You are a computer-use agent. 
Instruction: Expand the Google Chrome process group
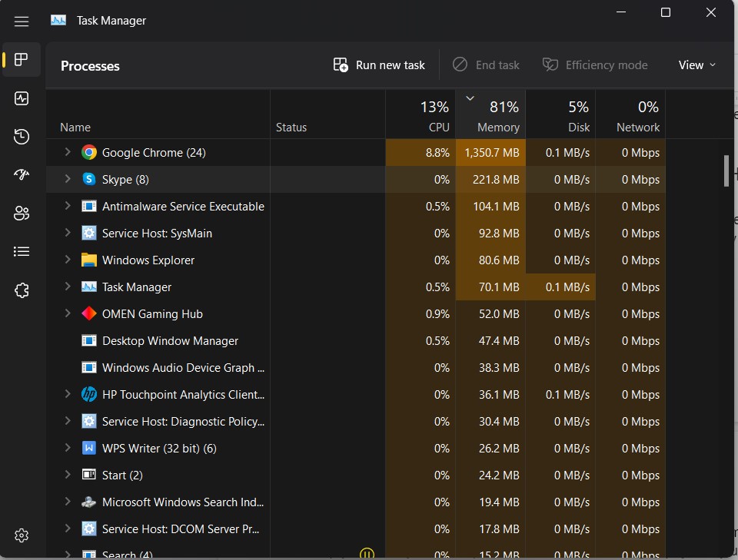coord(66,152)
